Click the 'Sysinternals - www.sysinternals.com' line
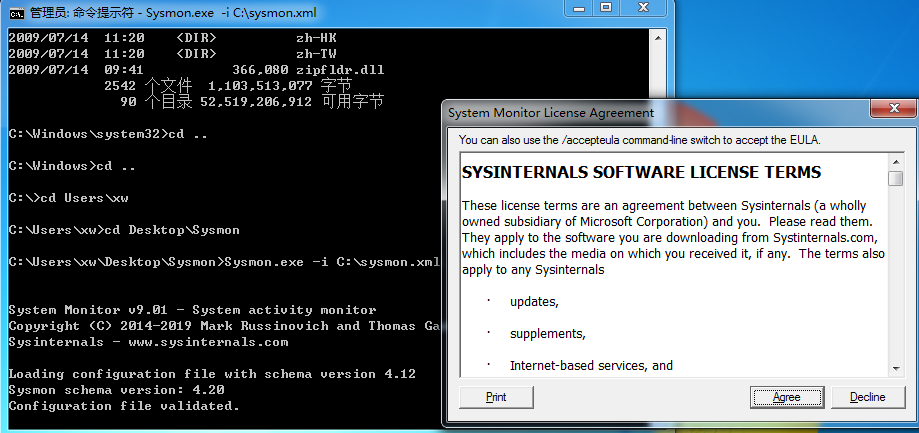 [148, 342]
